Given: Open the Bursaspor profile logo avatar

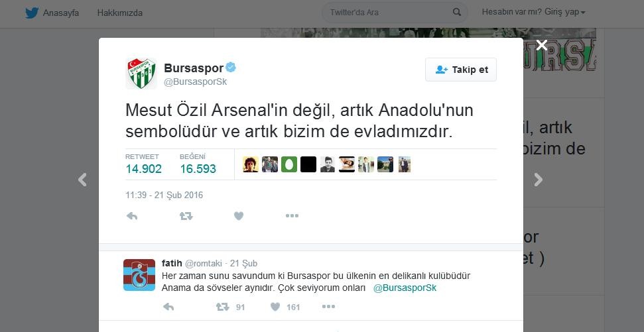Looking at the screenshot, I should coord(141,74).
